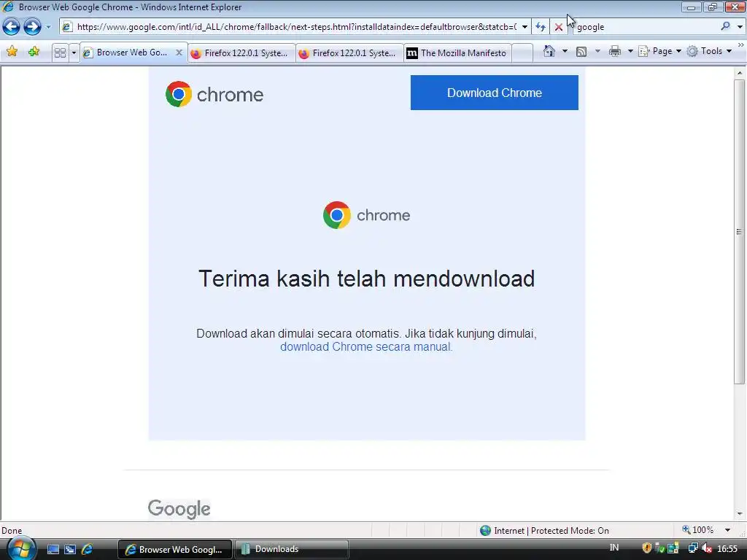
Task: Open Favorites Center star icon
Action: coord(12,52)
